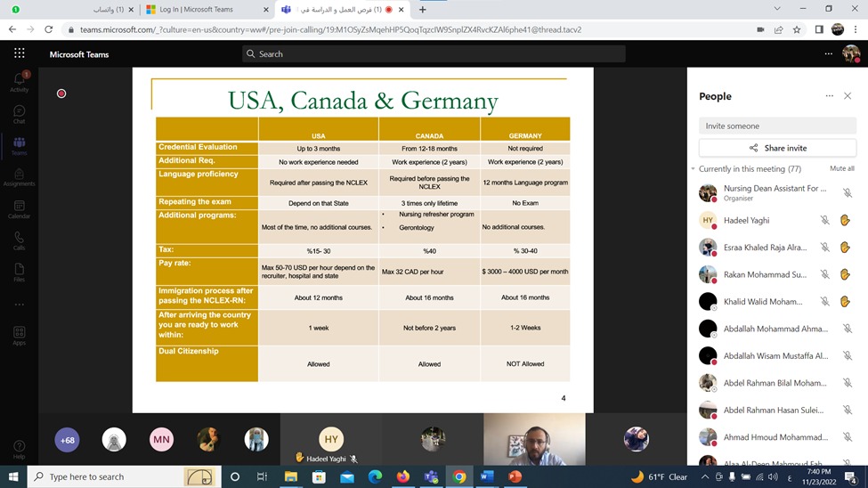
Task: Click raised hand icon for Hadeel Yaghi
Action: 845,220
